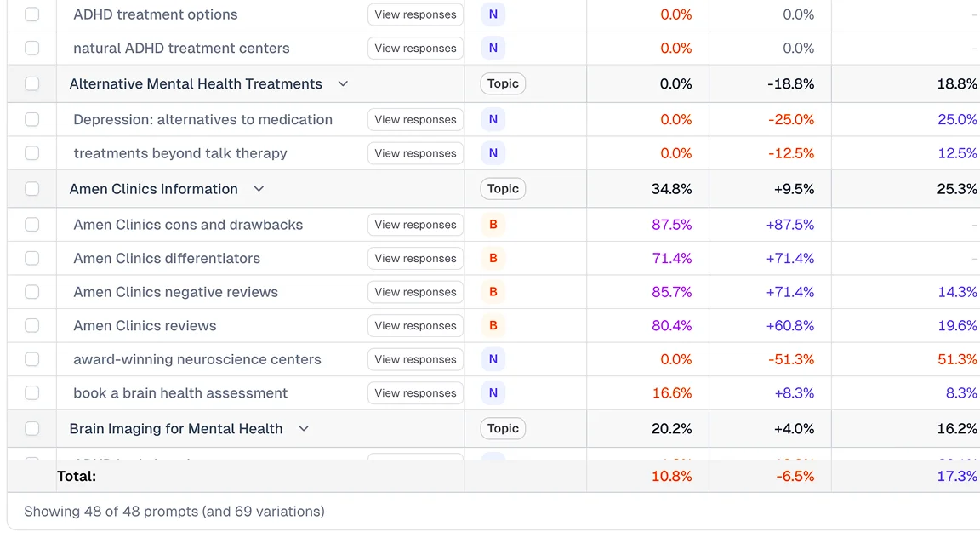Click the -51.3% value for award-winning neuroscience centers
980x538 pixels.
tap(792, 359)
